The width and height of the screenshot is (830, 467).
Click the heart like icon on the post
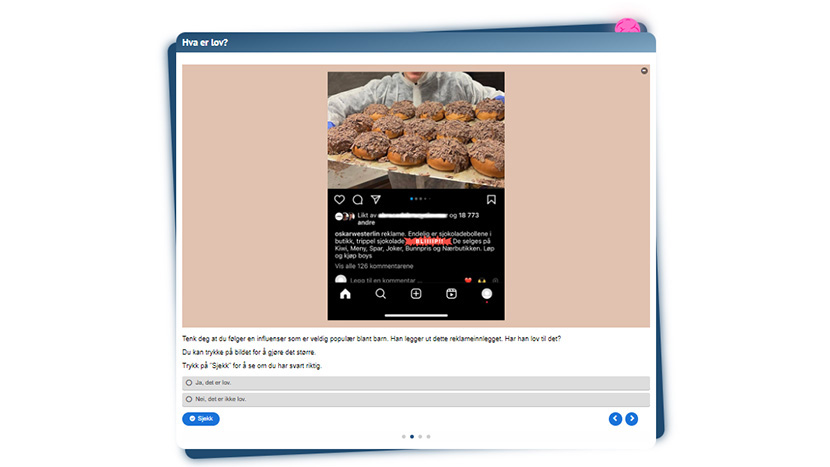[340, 200]
